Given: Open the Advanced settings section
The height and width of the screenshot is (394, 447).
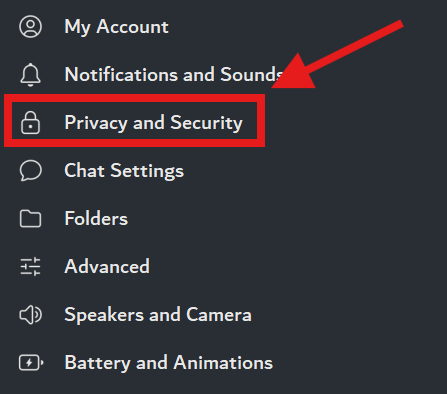Looking at the screenshot, I should coord(107,267).
